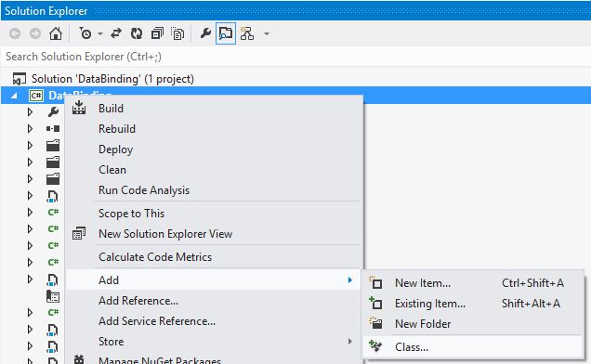Image resolution: width=591 pixels, height=364 pixels.
Task: Choose New Folder in the Add submenu
Action: point(473,324)
